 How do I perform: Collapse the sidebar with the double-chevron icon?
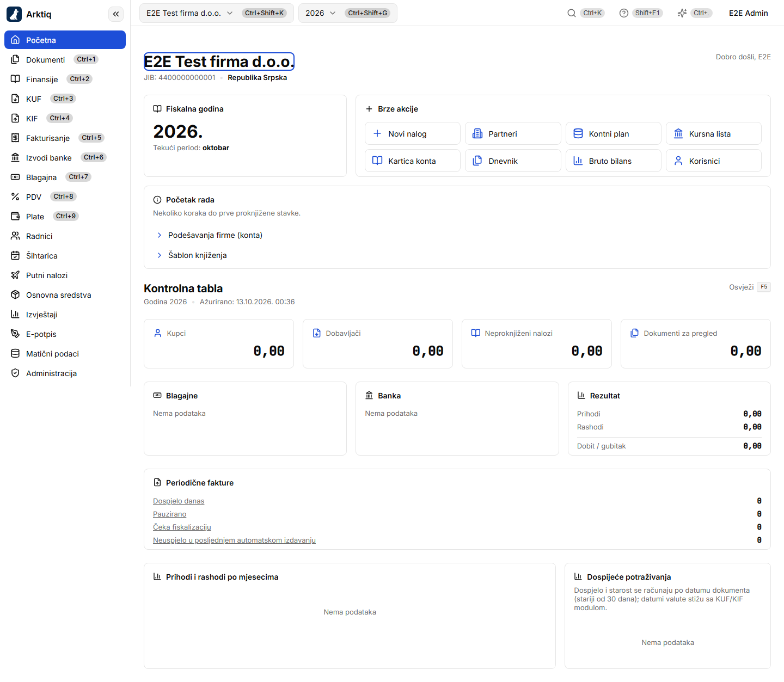[116, 14]
